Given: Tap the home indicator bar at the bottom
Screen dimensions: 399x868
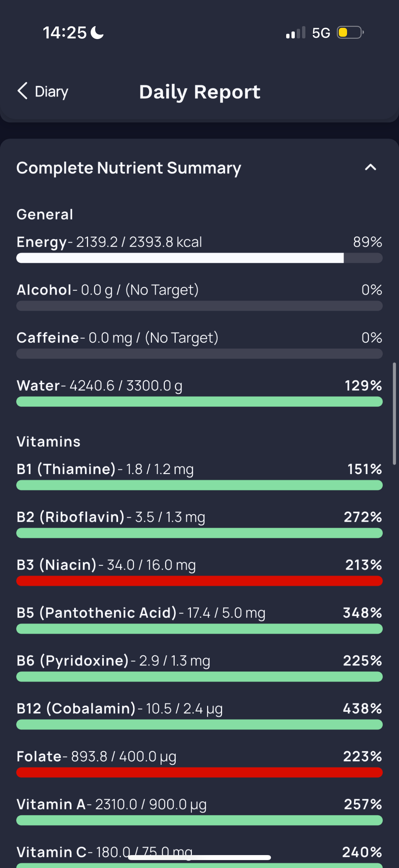Looking at the screenshot, I should click(x=199, y=857).
